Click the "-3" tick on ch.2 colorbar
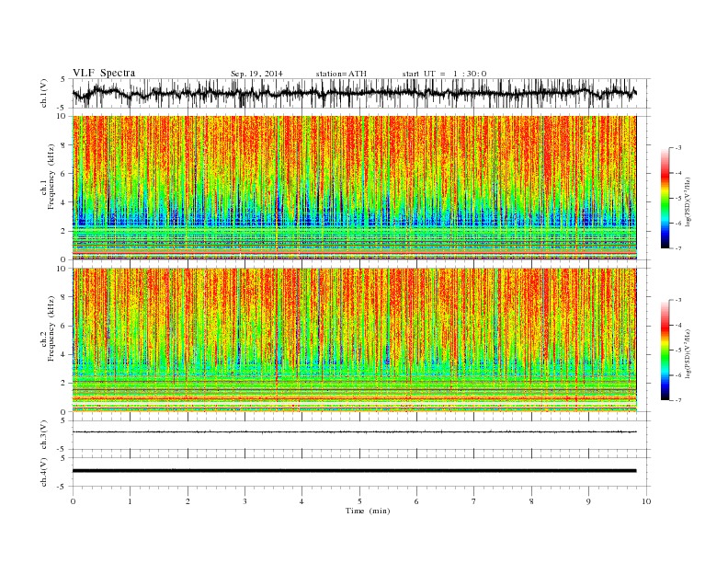 click(677, 300)
